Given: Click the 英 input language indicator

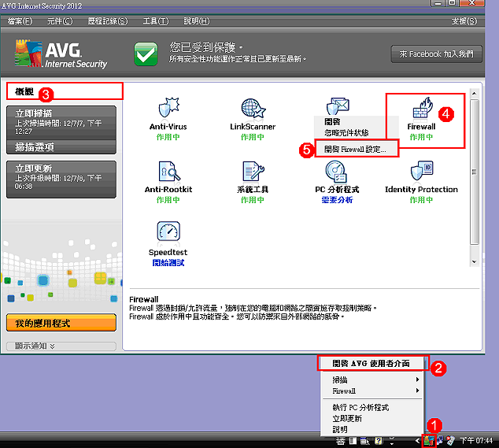Looking at the screenshot, I should click(x=341, y=441).
